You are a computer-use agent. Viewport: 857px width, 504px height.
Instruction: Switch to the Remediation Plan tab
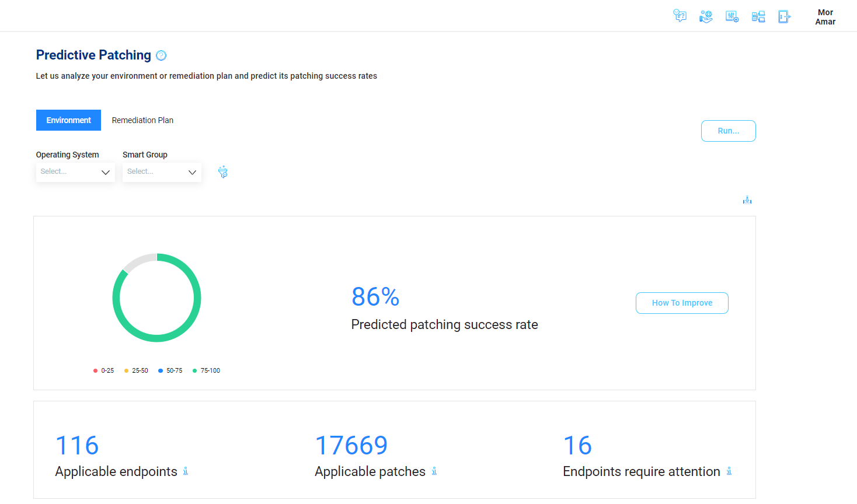coord(142,120)
